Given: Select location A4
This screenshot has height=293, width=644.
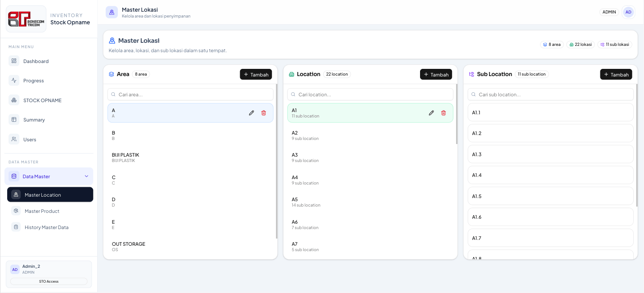Looking at the screenshot, I should pyautogui.click(x=370, y=180).
